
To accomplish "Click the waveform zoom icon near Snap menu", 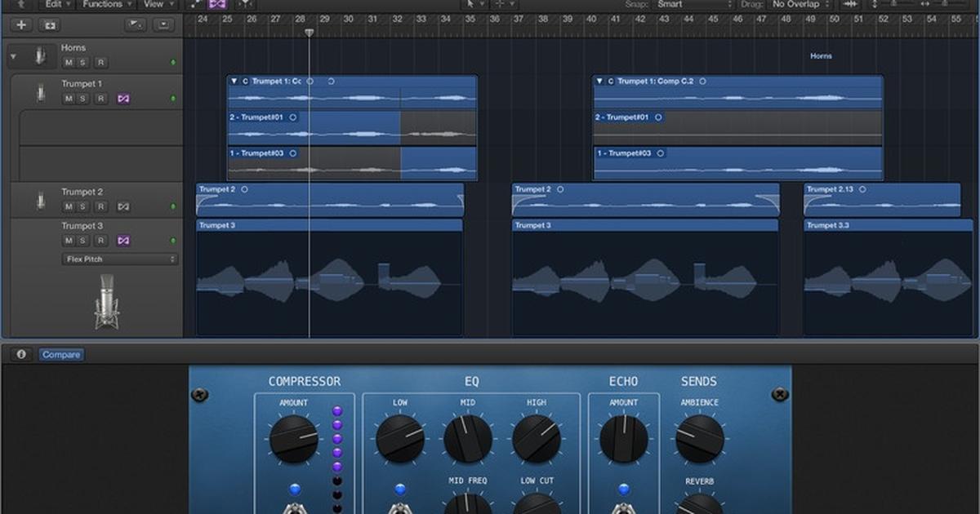I will 849,5.
